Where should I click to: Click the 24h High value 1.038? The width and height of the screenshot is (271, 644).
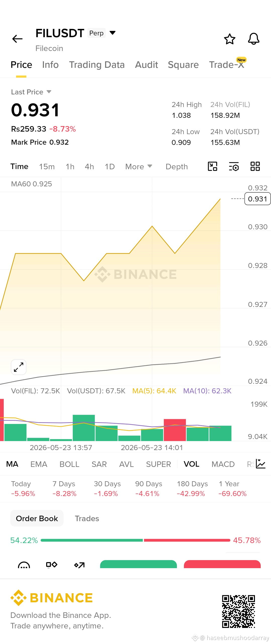coord(181,115)
